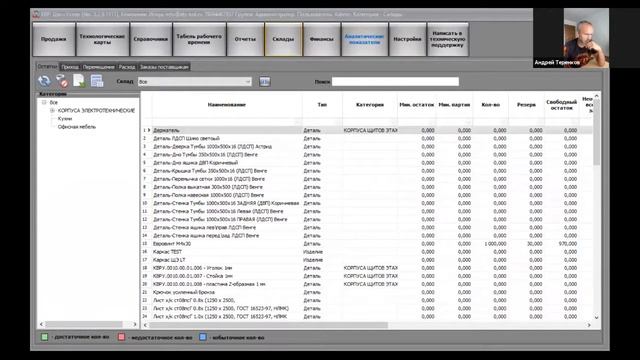Click the video thumbnail of Андрей Теренков
640x360 pixels.
click(571, 38)
